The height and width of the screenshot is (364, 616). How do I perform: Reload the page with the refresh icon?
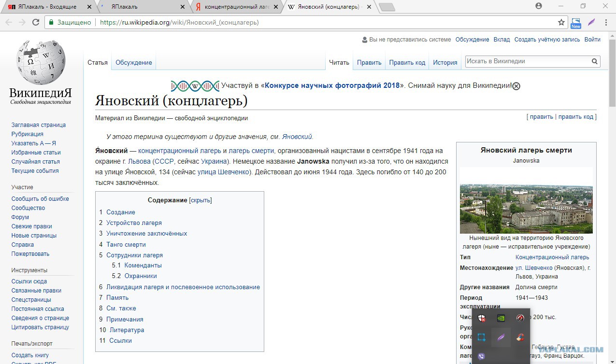(36, 22)
